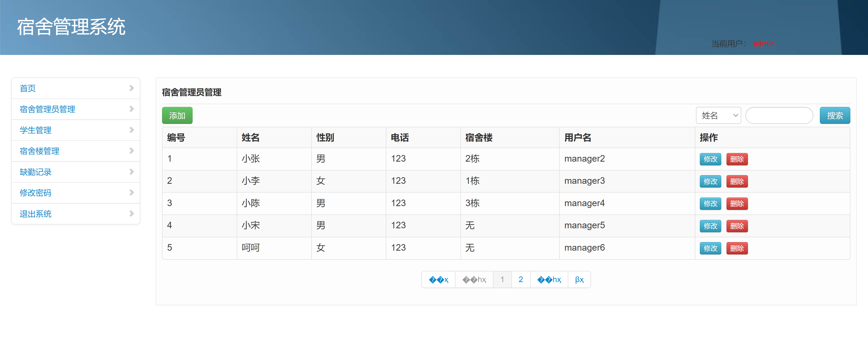
Task: Expand the 首页 sidebar arrow
Action: pos(131,88)
